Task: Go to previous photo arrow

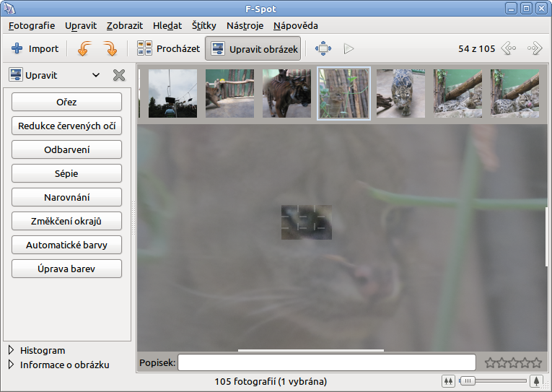Action: [509, 48]
